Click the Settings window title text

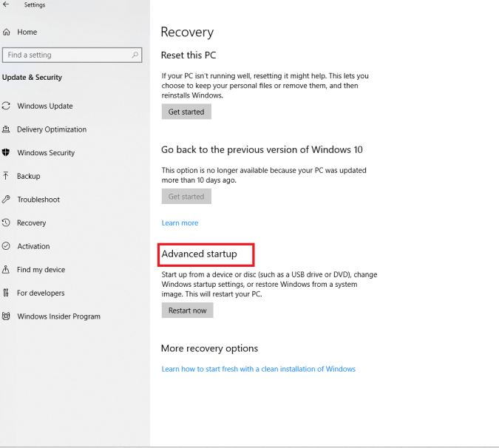coord(35,4)
